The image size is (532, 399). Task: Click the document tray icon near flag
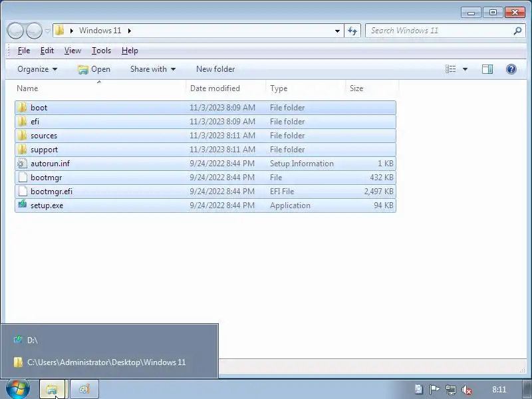(x=419, y=389)
